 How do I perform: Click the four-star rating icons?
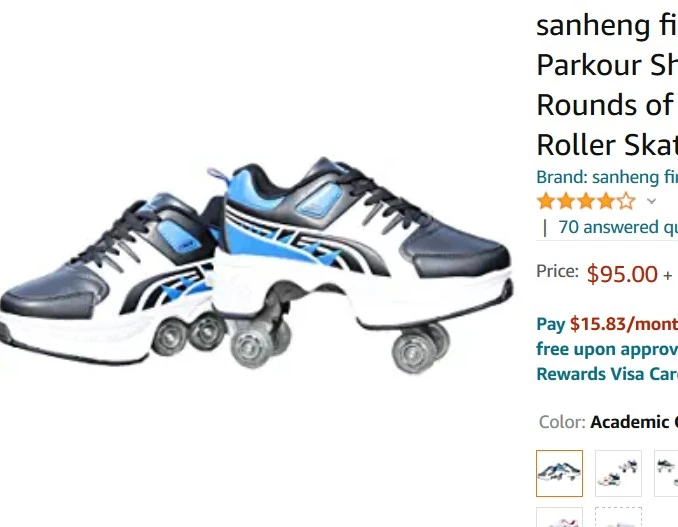tap(586, 201)
